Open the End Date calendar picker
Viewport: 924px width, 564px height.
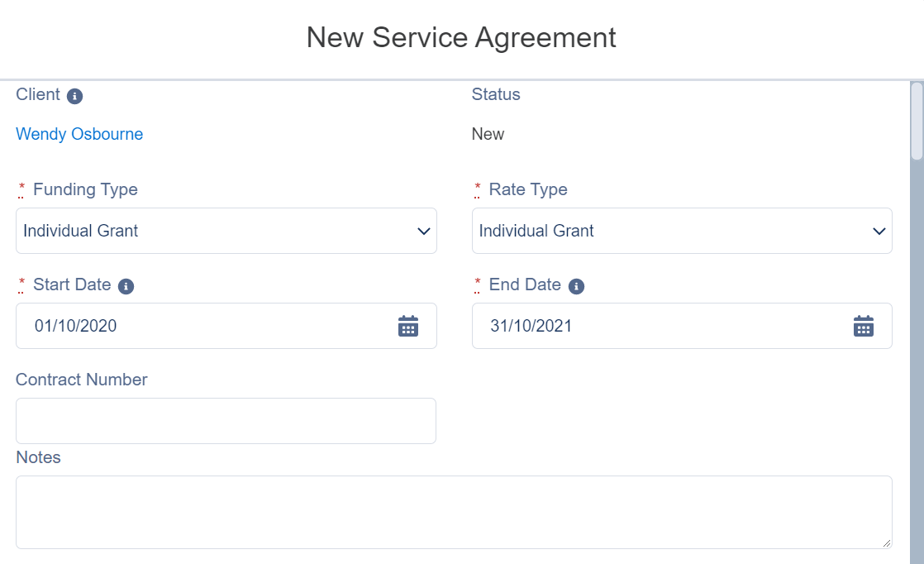864,326
